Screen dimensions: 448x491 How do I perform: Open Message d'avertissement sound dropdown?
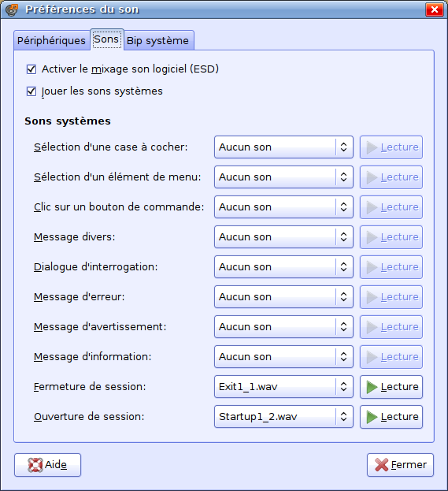pos(283,327)
